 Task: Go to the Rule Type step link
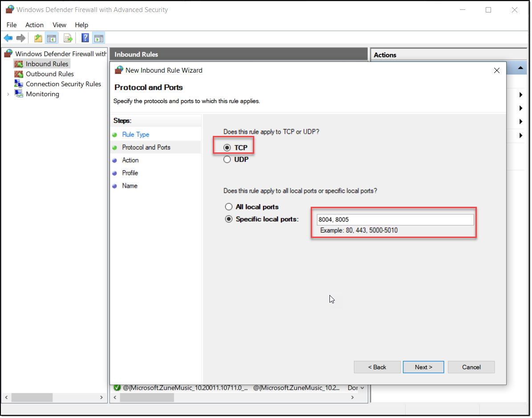[x=135, y=135]
